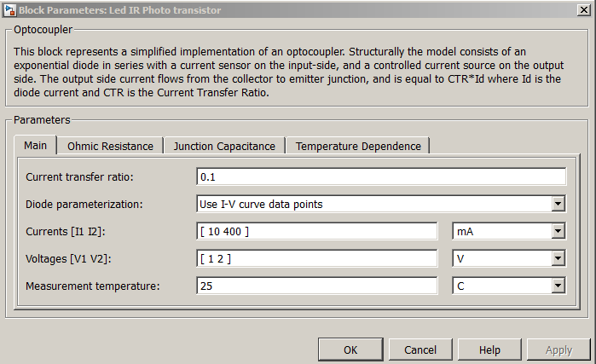Screen dimensions: 596x364
Task: Open the Ohmic Resistance tab
Action: (x=110, y=146)
